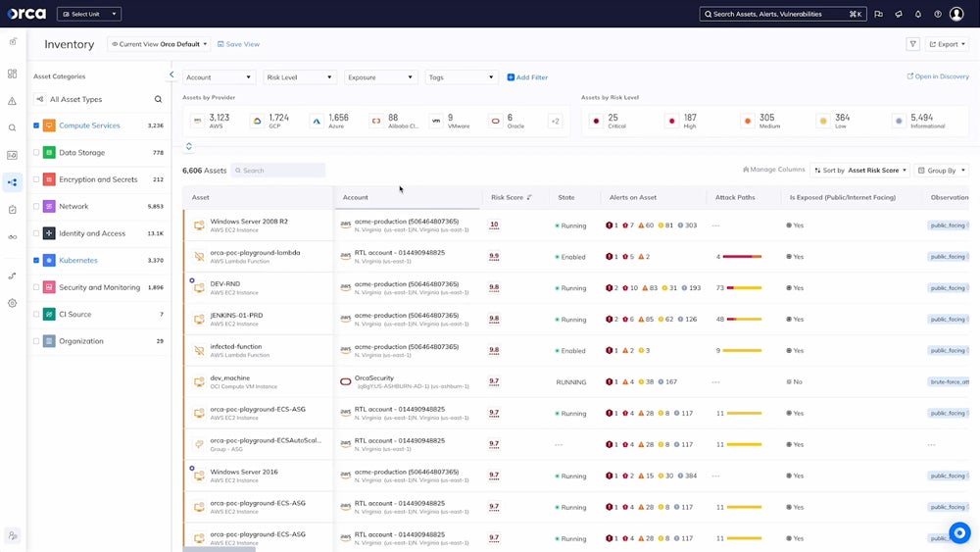Click the notifications bell icon

pos(917,15)
